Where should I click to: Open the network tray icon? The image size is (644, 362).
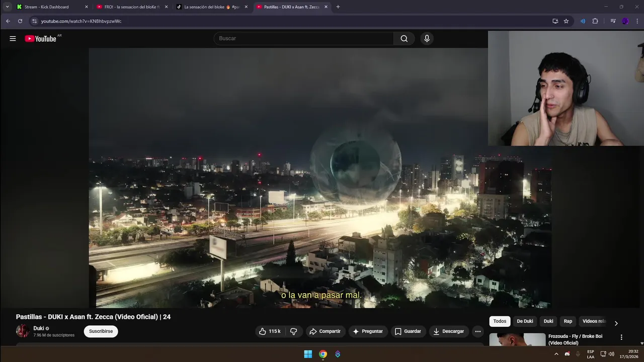click(603, 354)
